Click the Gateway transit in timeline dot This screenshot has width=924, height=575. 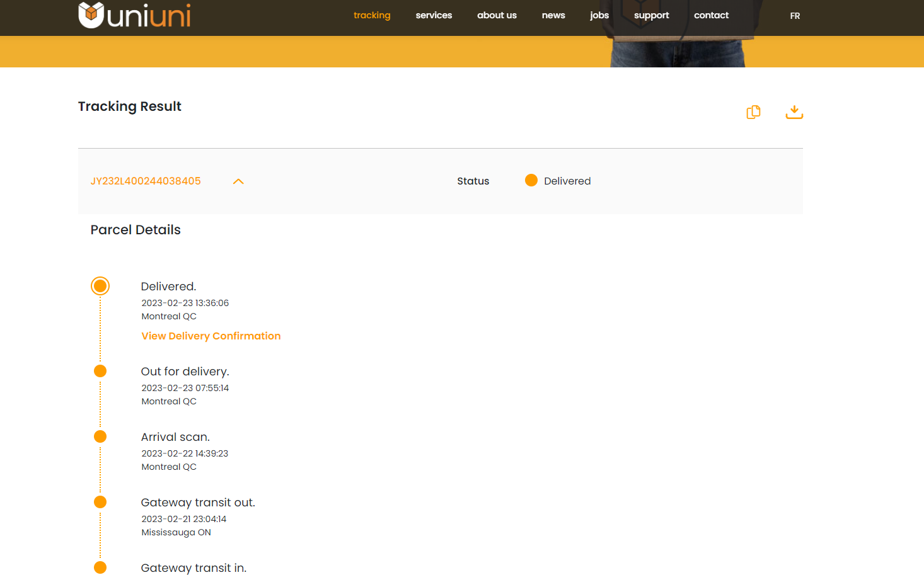[100, 567]
